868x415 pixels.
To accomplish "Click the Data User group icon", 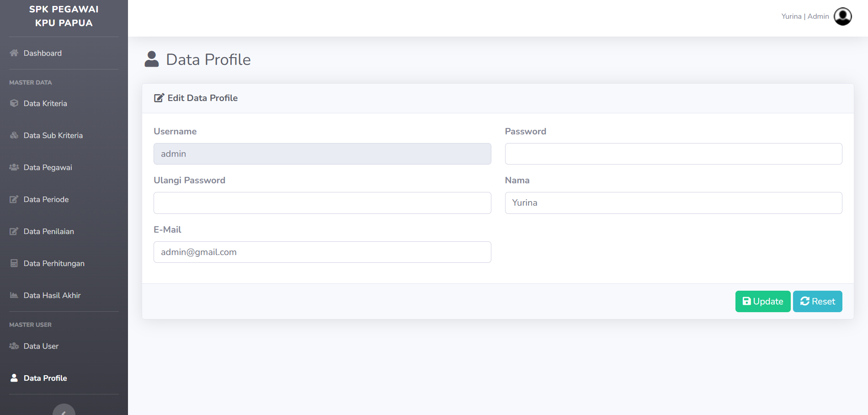I will pyautogui.click(x=14, y=346).
